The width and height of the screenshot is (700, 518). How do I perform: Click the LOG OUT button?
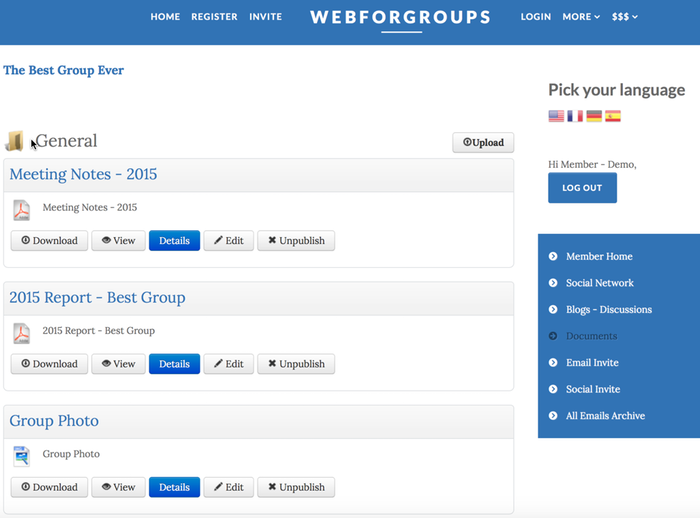583,188
